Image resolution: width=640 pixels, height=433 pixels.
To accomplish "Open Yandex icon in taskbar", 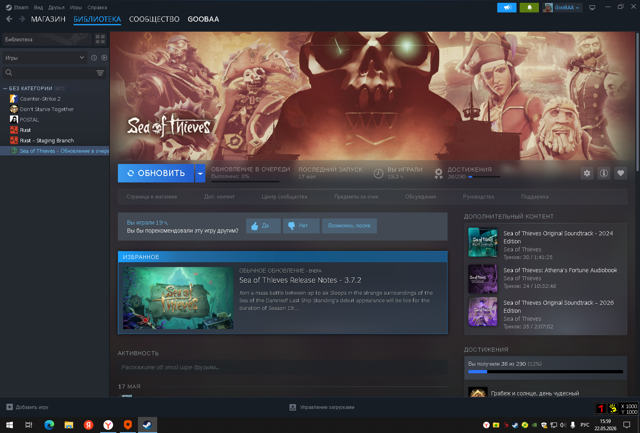I will tap(89, 425).
